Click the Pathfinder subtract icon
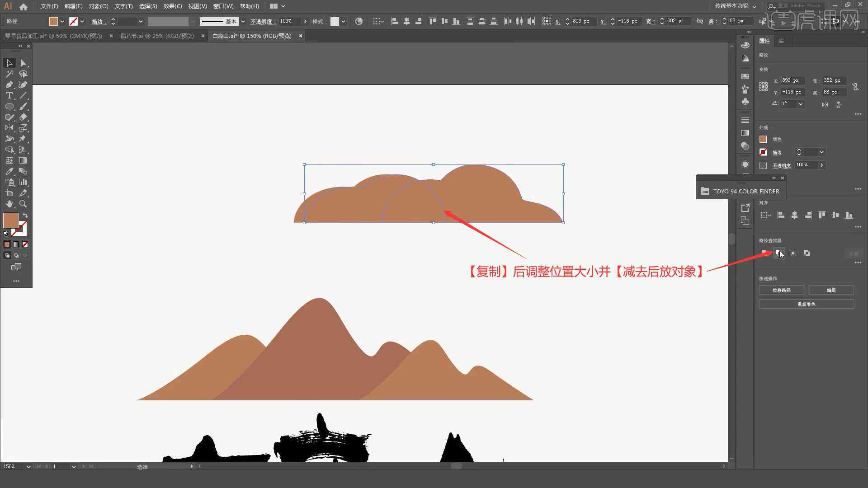868x488 pixels. point(779,253)
